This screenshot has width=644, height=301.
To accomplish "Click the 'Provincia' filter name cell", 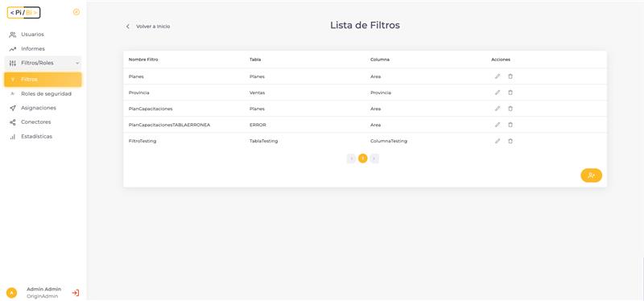I will pos(138,93).
